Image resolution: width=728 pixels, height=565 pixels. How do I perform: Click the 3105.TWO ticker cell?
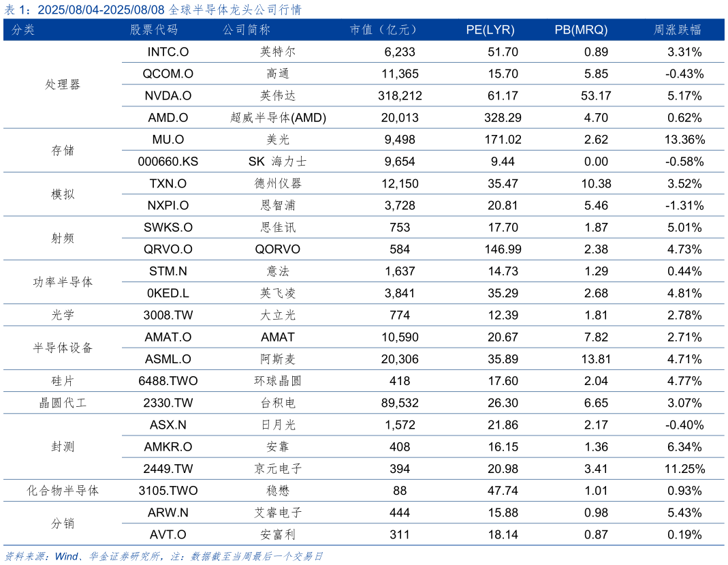click(x=168, y=491)
